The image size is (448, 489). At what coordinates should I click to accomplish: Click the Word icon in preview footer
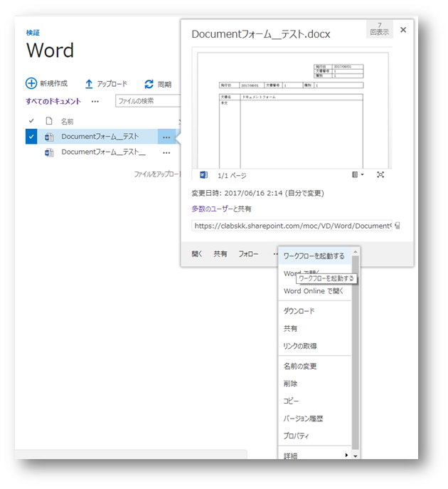click(203, 175)
